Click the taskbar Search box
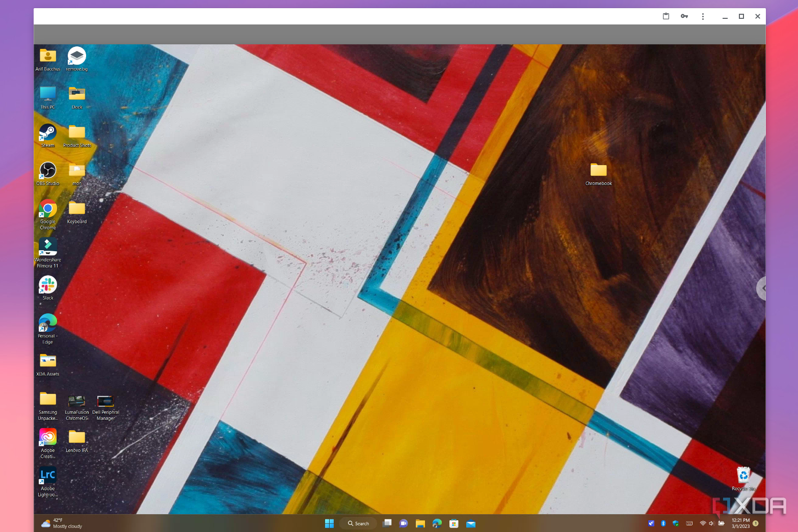 pyautogui.click(x=359, y=523)
